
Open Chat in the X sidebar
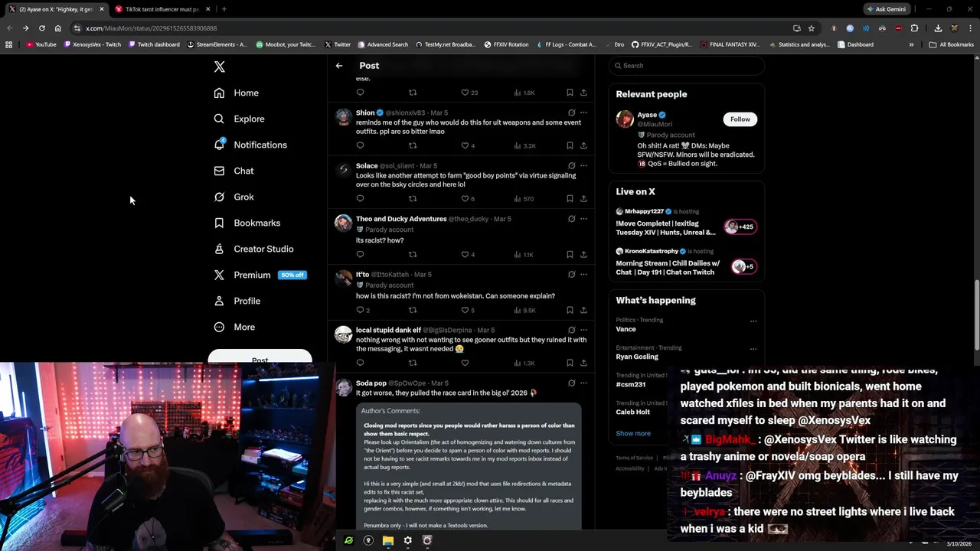(x=234, y=171)
